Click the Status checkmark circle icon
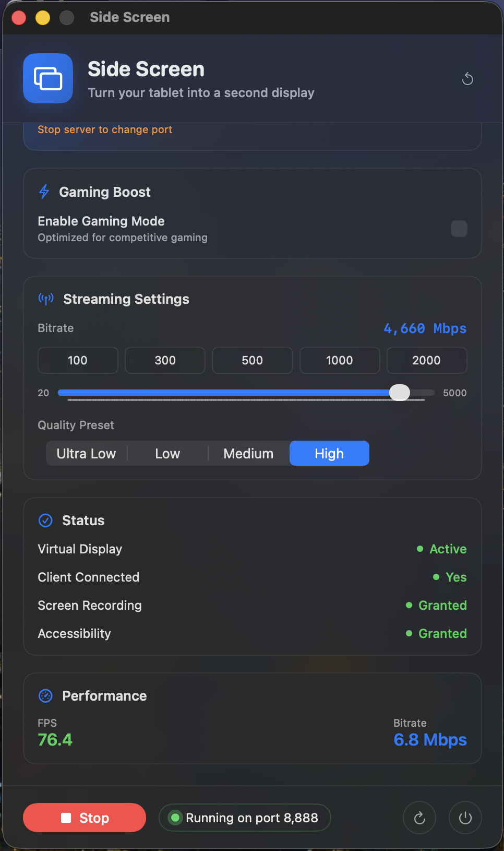 (x=46, y=520)
